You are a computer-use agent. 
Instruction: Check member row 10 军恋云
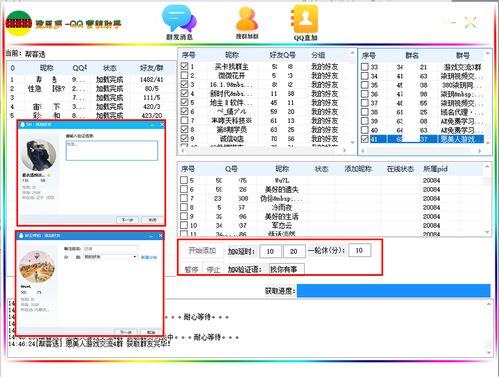[x=184, y=225]
